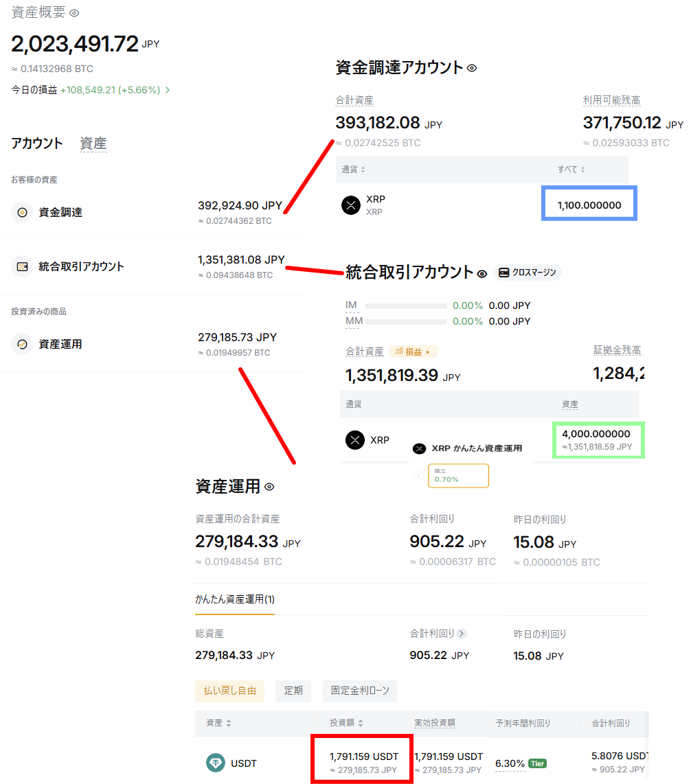Screen dimensions: 691x784
Task: Switch to the 資産 tab
Action: point(93,143)
